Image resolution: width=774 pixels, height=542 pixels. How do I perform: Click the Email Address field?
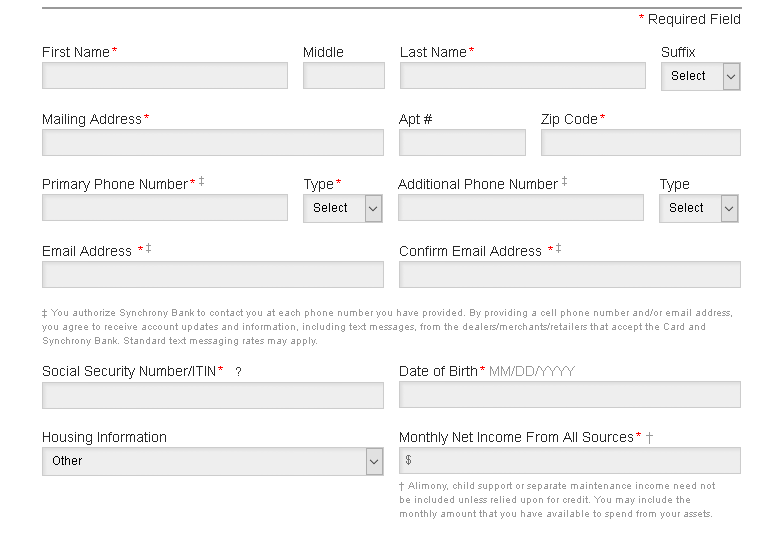[213, 274]
